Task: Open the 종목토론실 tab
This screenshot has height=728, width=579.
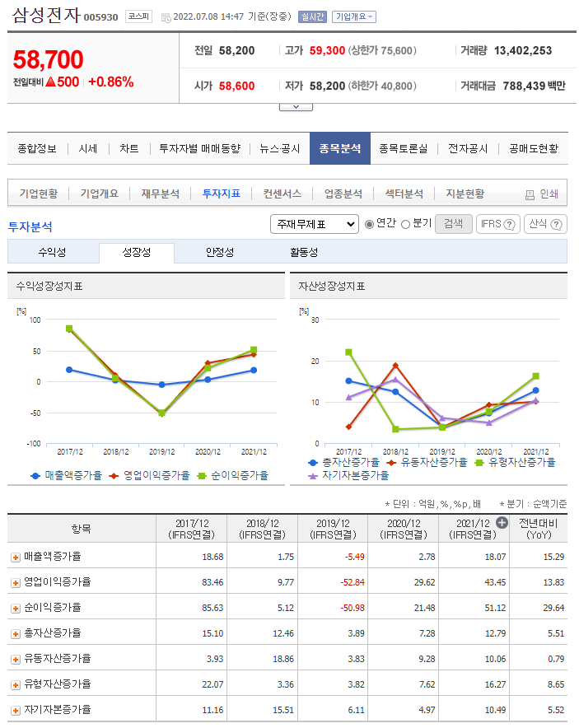Action: tap(403, 148)
